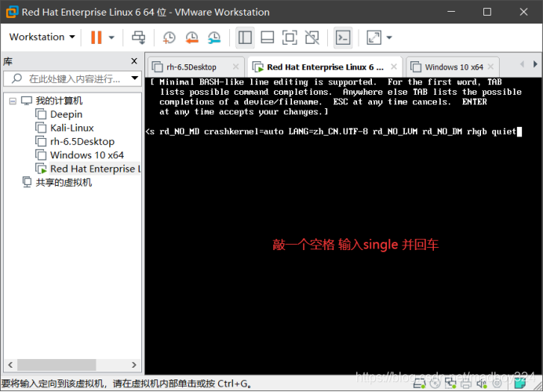Image resolution: width=543 pixels, height=392 pixels.
Task: Maximize the VMware Workstation window
Action: (487, 12)
